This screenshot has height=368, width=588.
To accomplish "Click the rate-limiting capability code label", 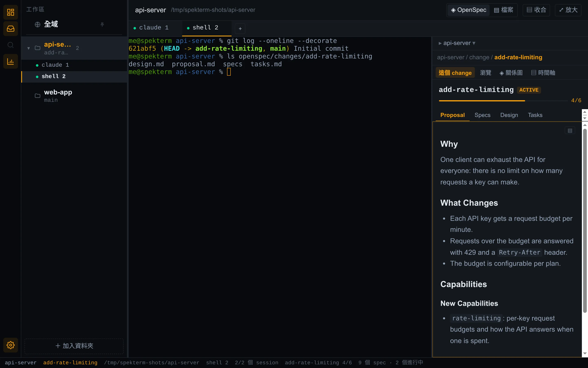I will coord(476,318).
